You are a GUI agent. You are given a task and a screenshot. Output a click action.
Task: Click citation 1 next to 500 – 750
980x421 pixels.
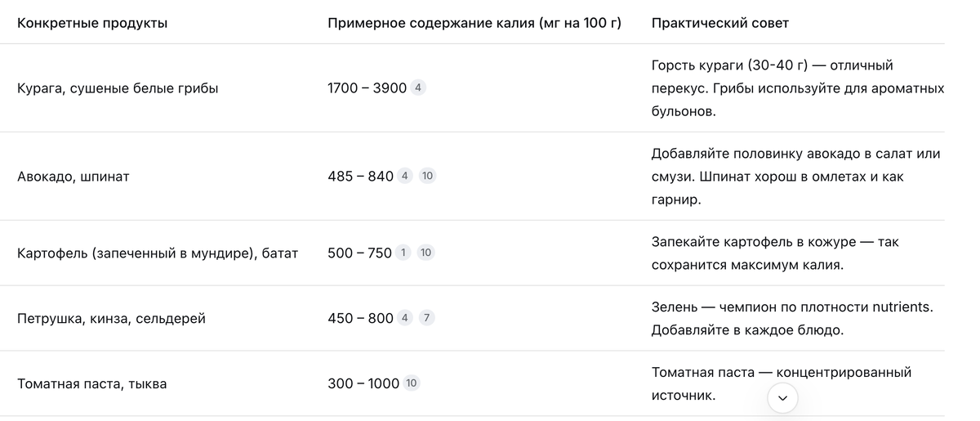pos(403,253)
